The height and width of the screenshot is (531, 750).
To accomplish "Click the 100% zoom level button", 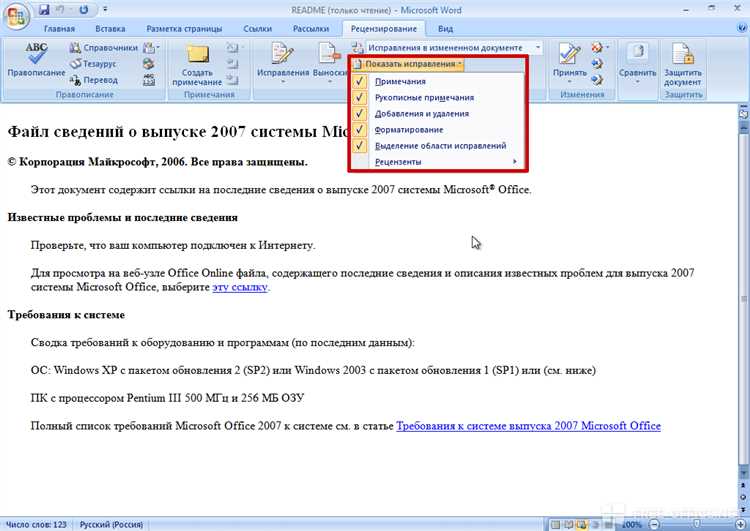I will (632, 525).
